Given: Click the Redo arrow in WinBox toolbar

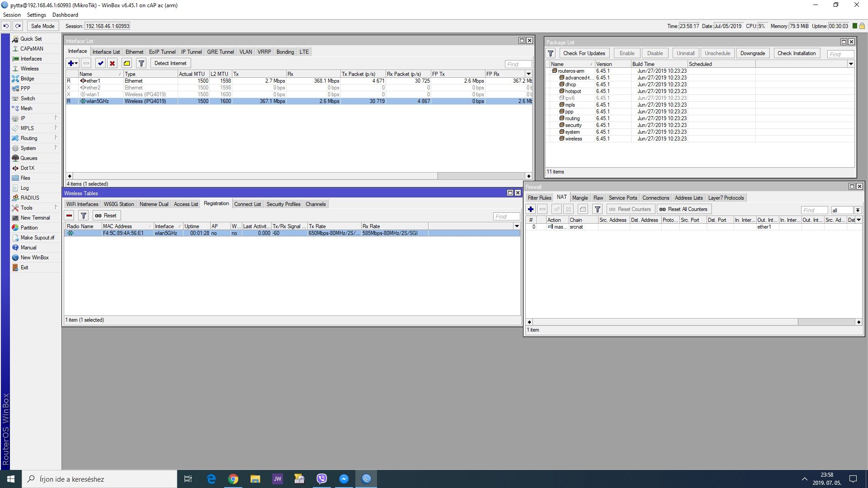Looking at the screenshot, I should pyautogui.click(x=18, y=26).
